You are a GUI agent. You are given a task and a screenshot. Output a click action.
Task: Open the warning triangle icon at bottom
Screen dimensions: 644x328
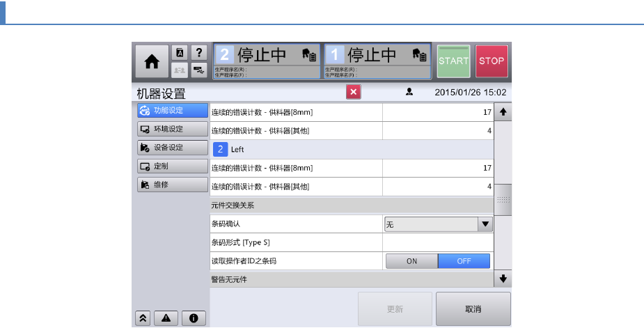coord(166,318)
